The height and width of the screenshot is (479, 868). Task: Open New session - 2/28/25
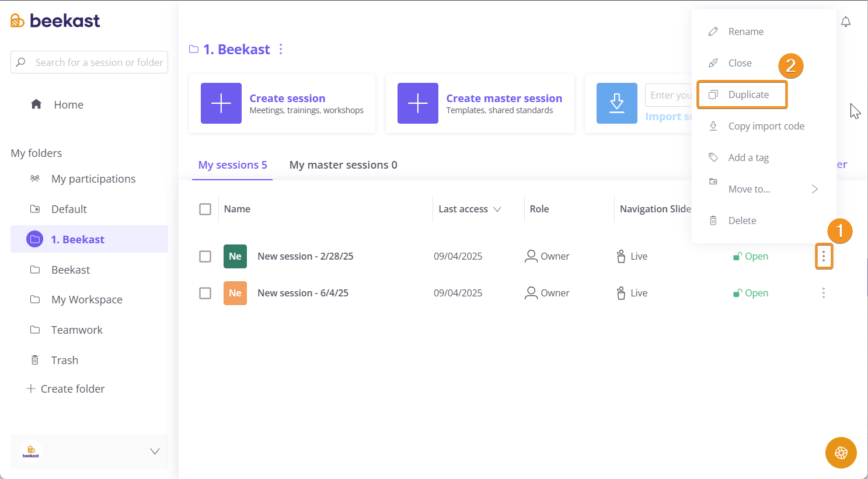coord(305,256)
